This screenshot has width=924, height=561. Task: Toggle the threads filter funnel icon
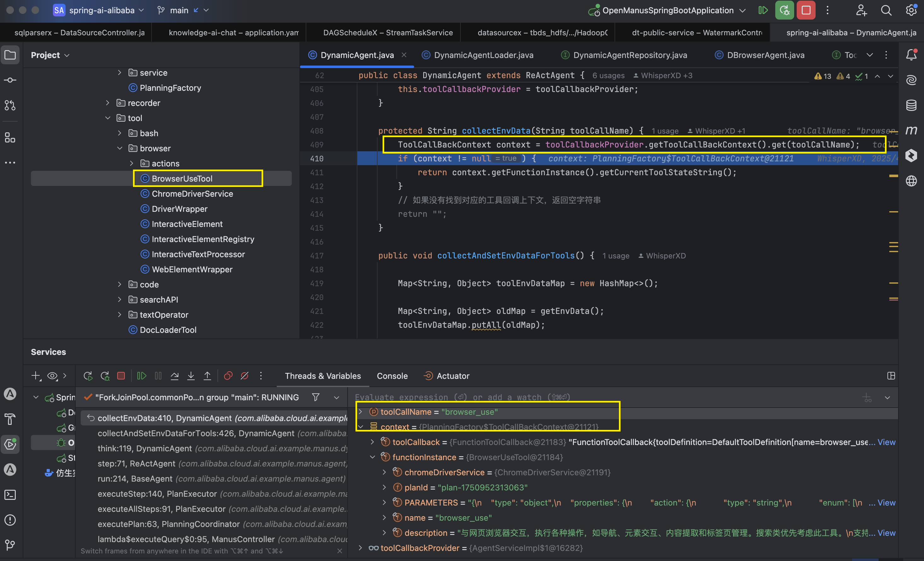(316, 397)
